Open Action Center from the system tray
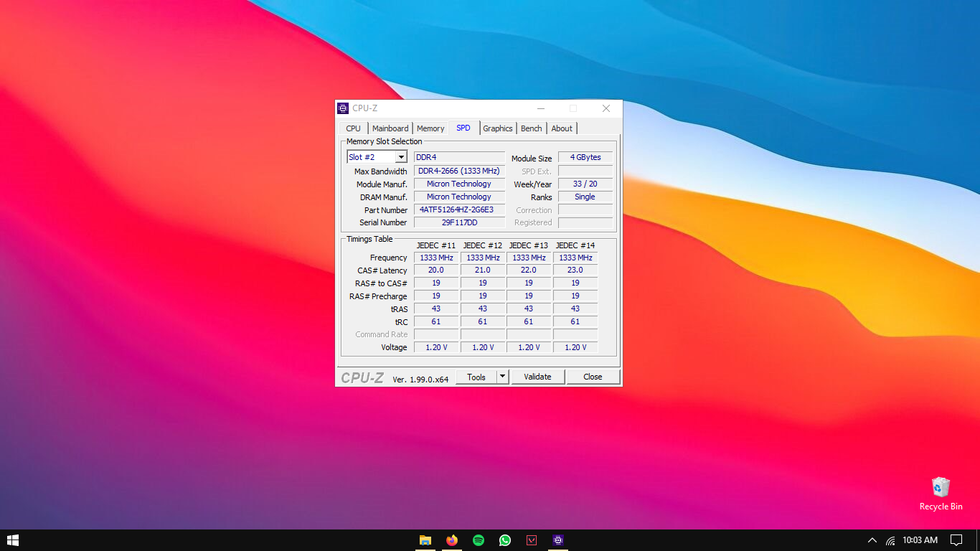980x551 pixels. coord(956,540)
